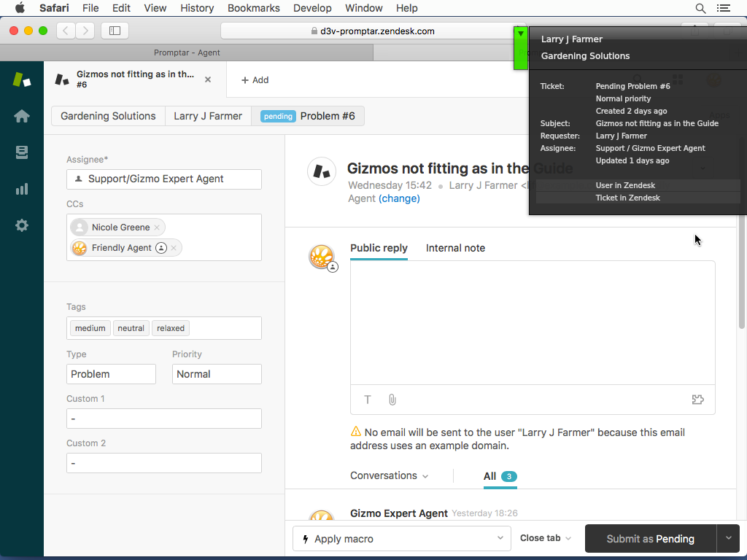Screen dimensions: 747x560
Task: Open the Admin gear icon in sidebar
Action: click(x=22, y=225)
